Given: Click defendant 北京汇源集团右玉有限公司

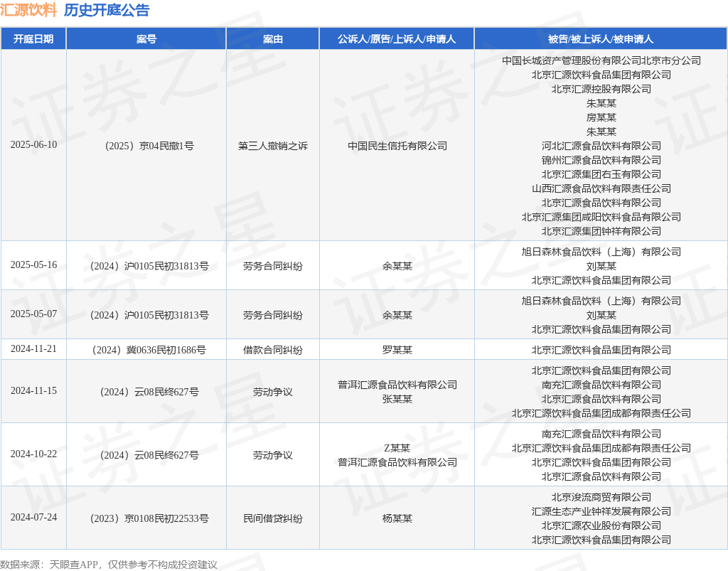Looking at the screenshot, I should tap(601, 174).
